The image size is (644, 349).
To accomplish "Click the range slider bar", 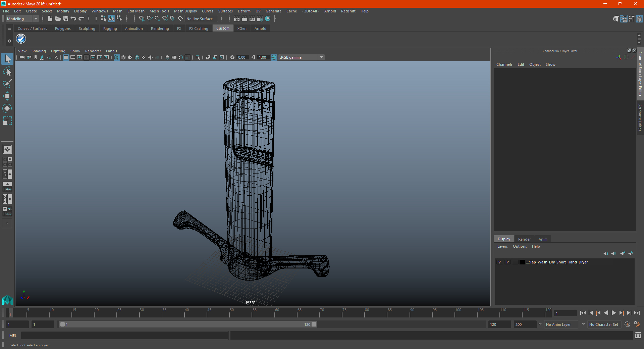I will tap(188, 325).
